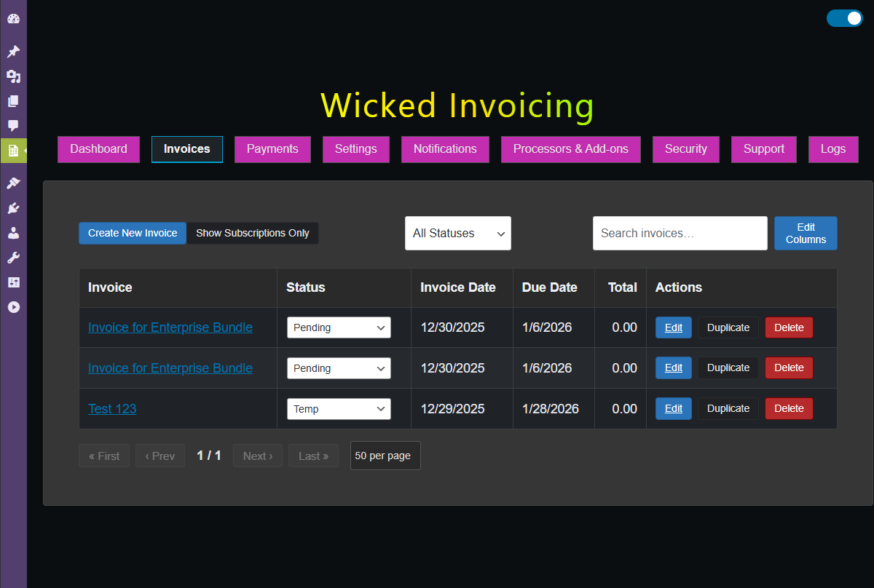Image resolution: width=874 pixels, height=588 pixels.
Task: Open Appearance paintbrush icon
Action: click(x=13, y=183)
